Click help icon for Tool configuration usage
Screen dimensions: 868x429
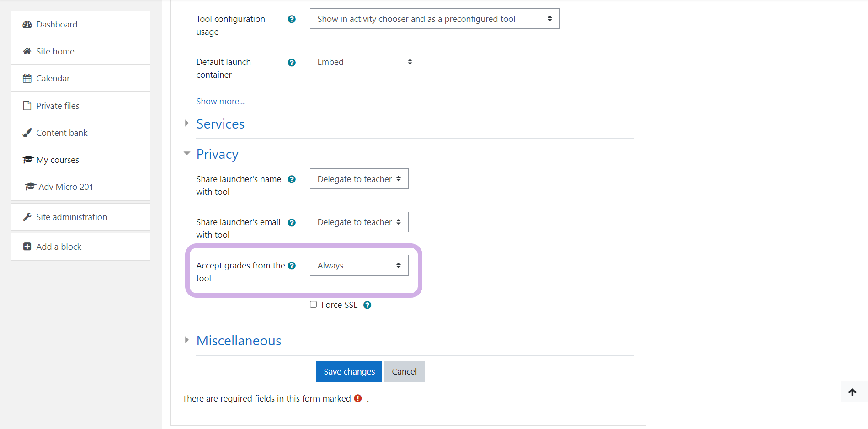(292, 19)
